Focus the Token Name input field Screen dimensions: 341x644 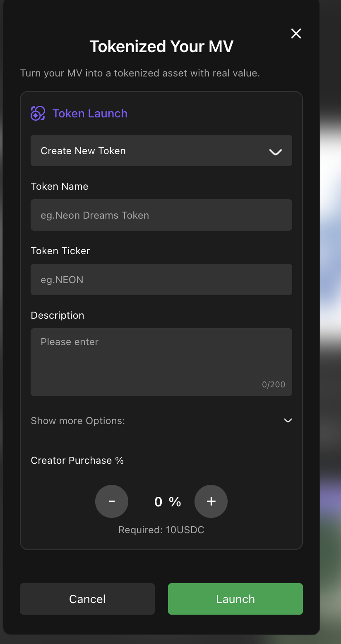(161, 215)
